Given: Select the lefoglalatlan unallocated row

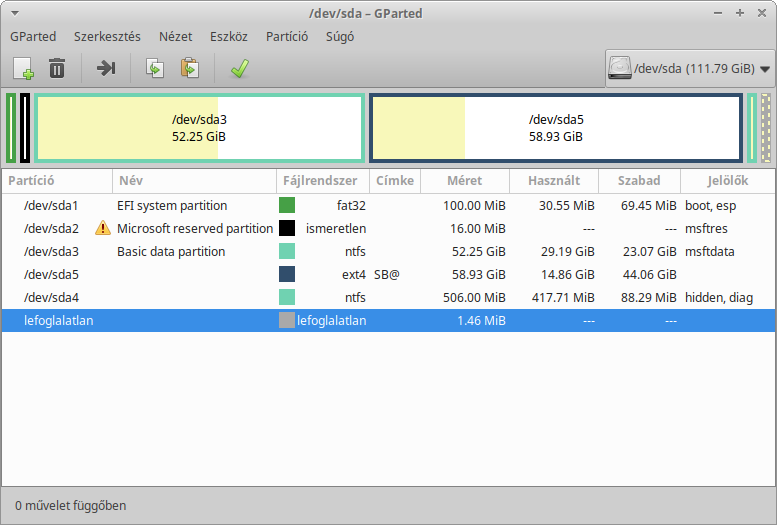Looking at the screenshot, I should tap(388, 320).
